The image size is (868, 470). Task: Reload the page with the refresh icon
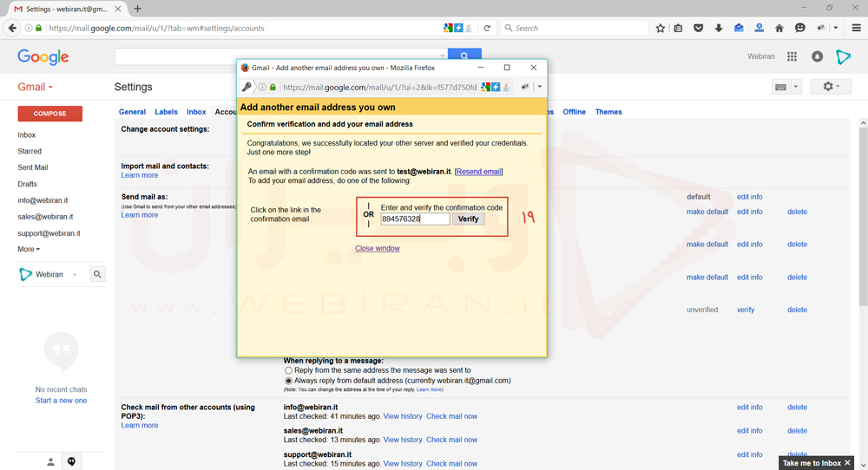tap(487, 29)
